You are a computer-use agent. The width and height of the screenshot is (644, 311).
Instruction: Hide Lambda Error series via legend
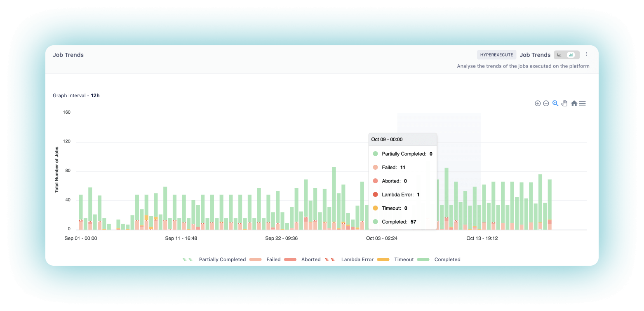tap(357, 260)
